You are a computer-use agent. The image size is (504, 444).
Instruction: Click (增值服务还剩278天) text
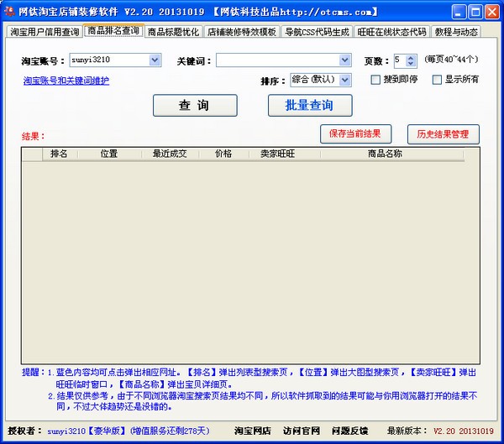point(170,431)
